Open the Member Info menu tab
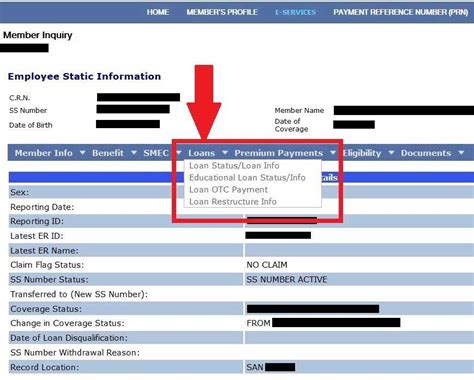Image resolution: width=474 pixels, height=380 pixels. [43, 153]
